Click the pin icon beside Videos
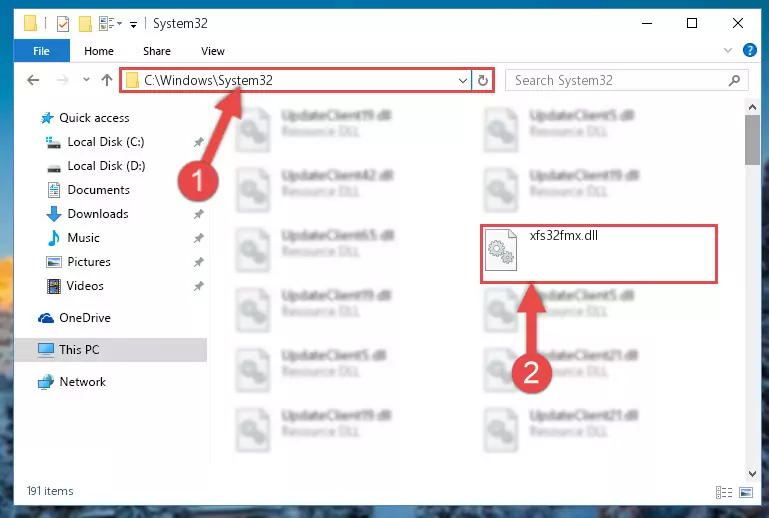Screen dimensions: 769x518 pos(198,286)
